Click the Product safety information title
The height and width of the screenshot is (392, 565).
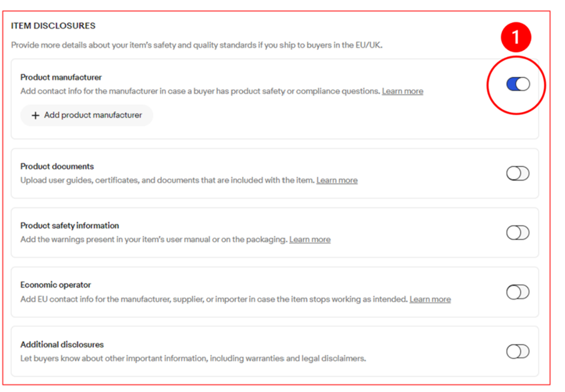(x=69, y=226)
